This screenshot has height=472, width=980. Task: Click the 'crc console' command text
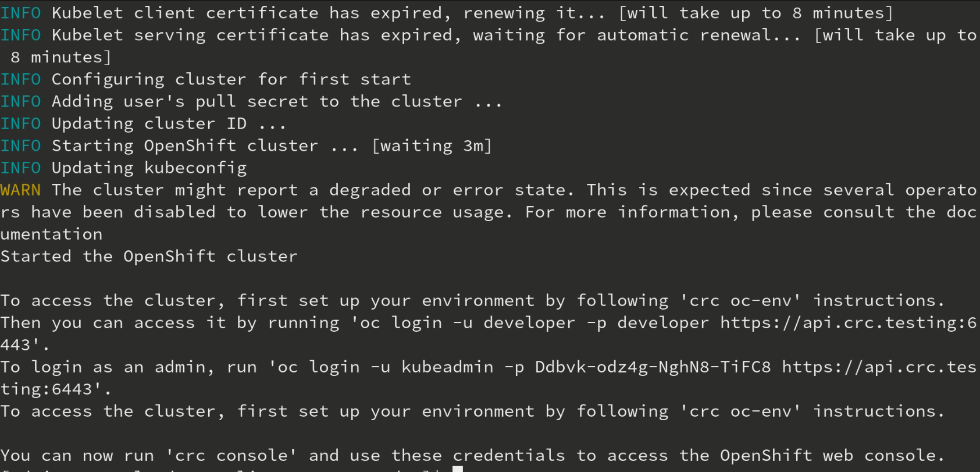[x=231, y=455]
